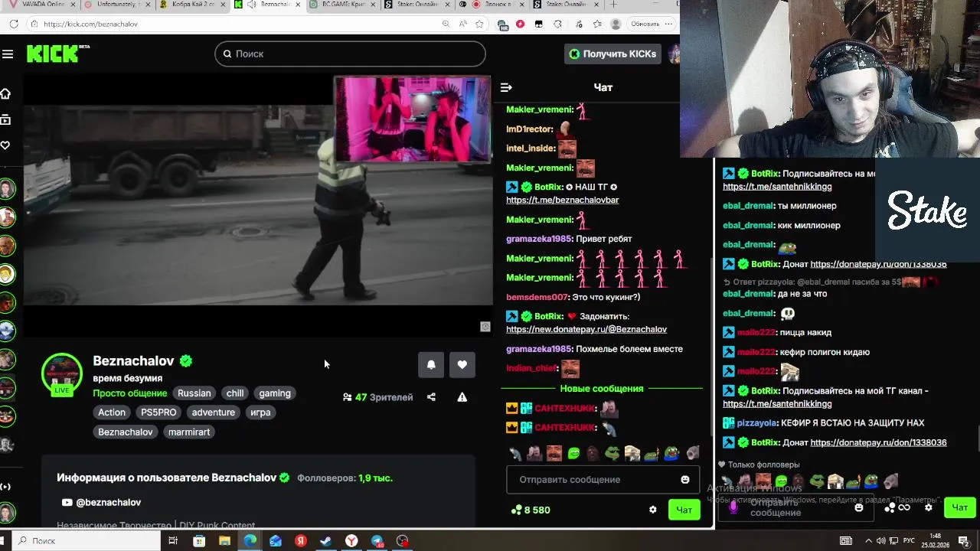Add page to favorites star icon
980x551 pixels.
(x=479, y=24)
